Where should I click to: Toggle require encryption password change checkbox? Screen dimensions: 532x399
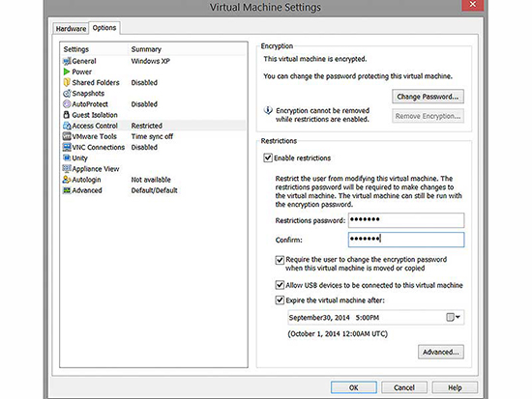(x=280, y=260)
